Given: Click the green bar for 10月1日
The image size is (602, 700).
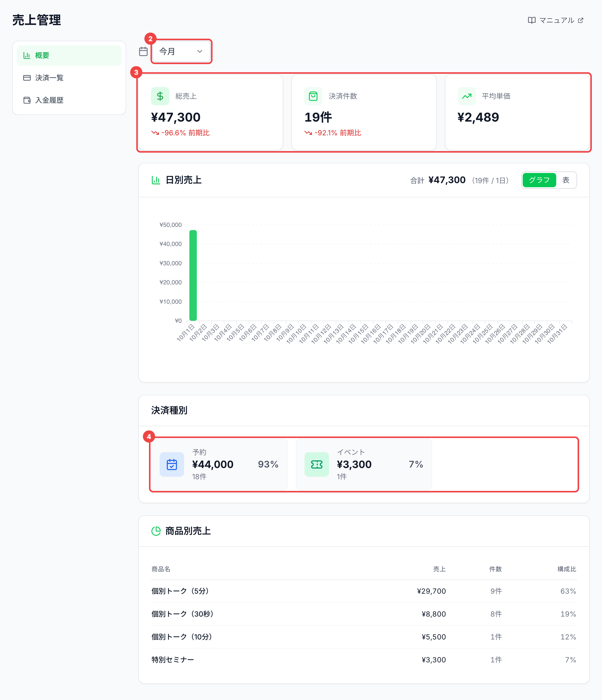Looking at the screenshot, I should [x=193, y=275].
